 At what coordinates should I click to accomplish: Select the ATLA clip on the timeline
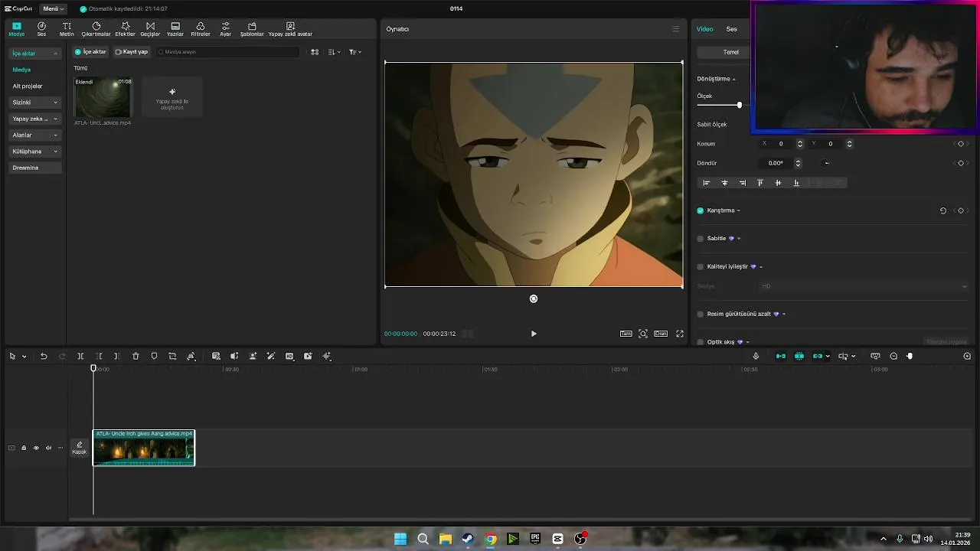[144, 448]
